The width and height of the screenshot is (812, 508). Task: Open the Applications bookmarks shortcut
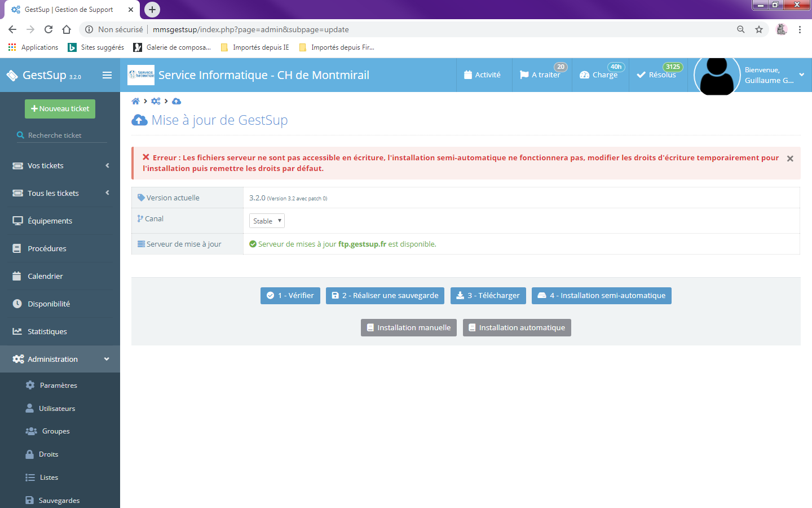[x=33, y=47]
